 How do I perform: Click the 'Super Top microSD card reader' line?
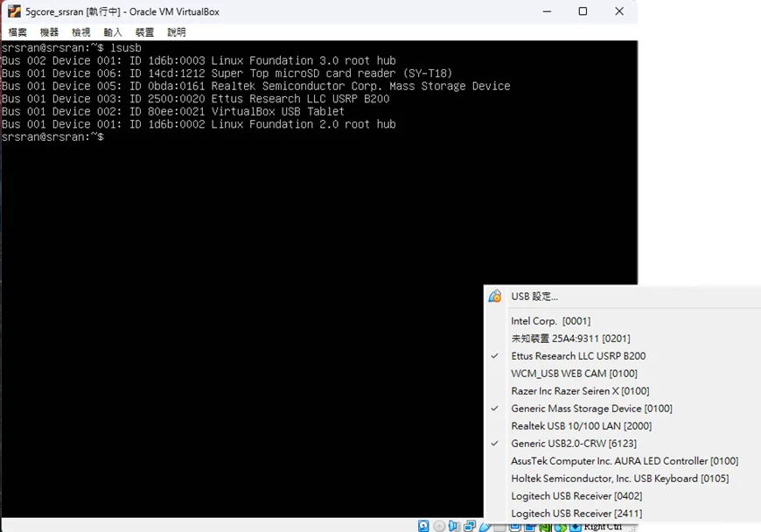tap(227, 73)
